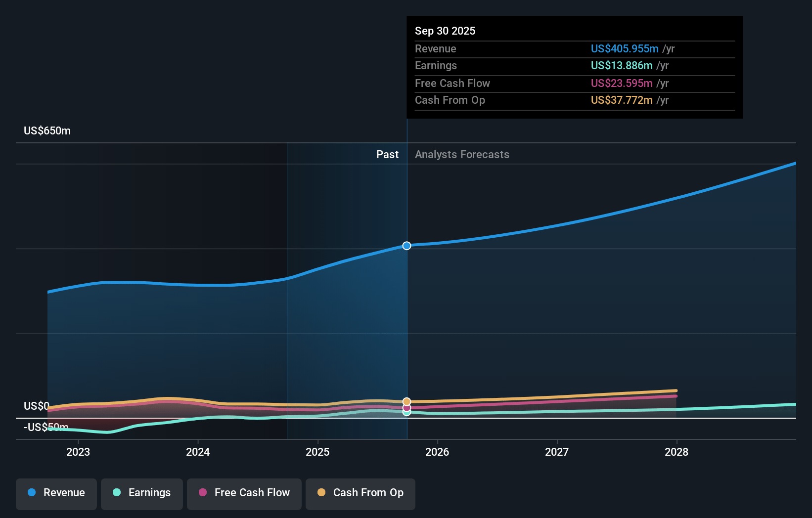Toggle the Cash From Op legend button
This screenshot has height=518, width=812.
(x=361, y=493)
